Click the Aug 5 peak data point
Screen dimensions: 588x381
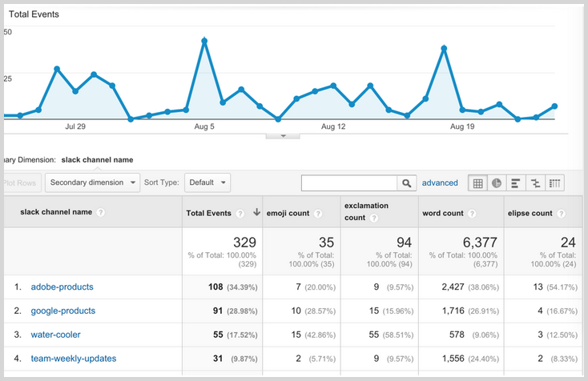click(x=204, y=41)
